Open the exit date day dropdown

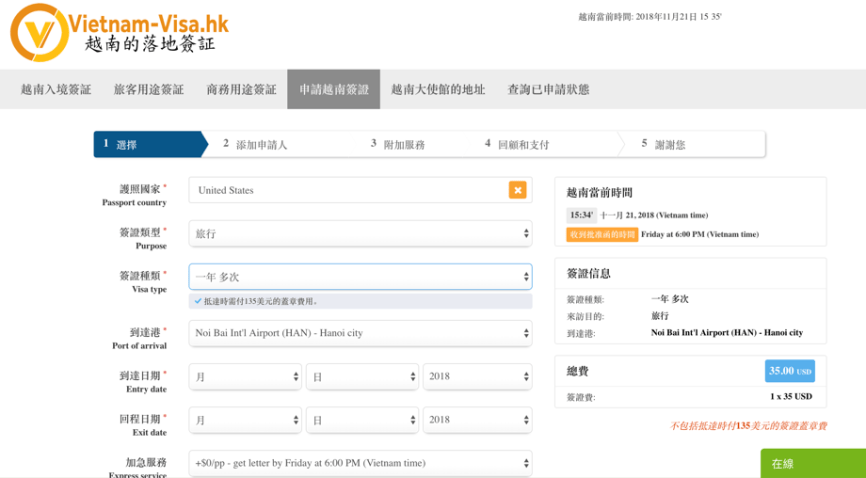[x=362, y=420]
